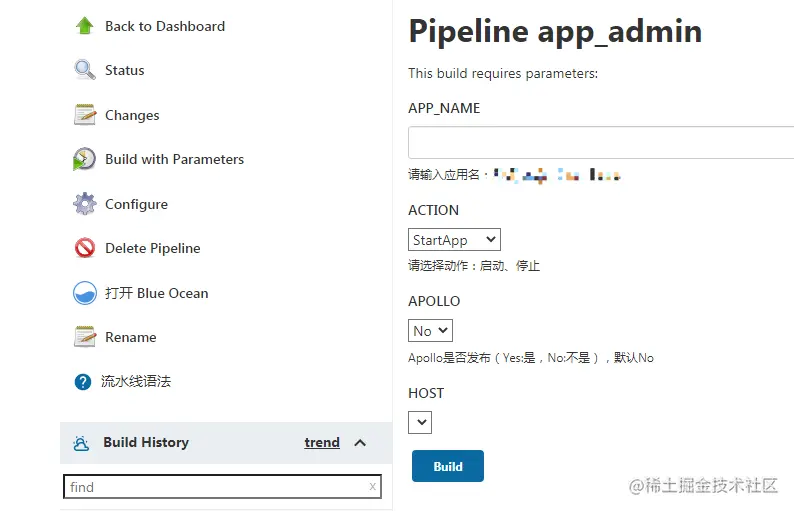Click the Rename notepad icon
The height and width of the screenshot is (511, 794).
tap(84, 337)
